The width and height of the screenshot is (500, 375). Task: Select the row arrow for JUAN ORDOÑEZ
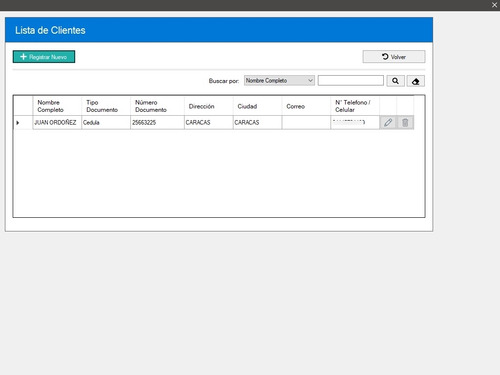pos(18,123)
